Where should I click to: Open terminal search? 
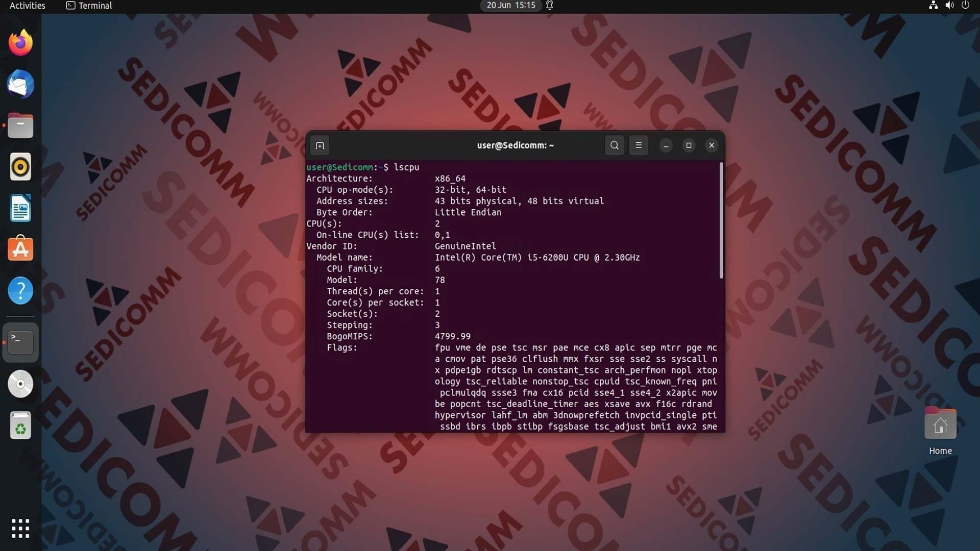[x=615, y=145]
